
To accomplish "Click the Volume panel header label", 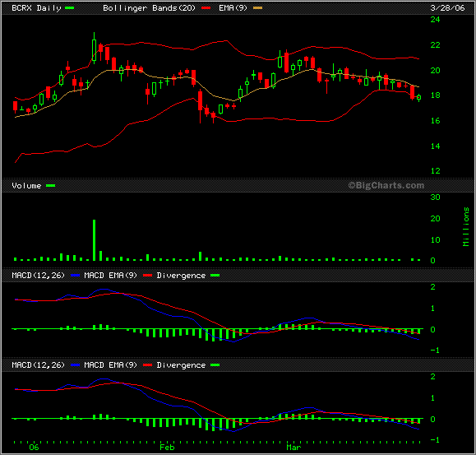I will 26,186.
